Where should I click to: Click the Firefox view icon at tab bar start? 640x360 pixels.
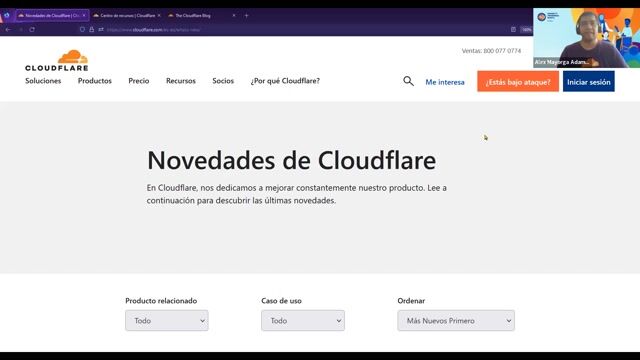click(x=7, y=16)
